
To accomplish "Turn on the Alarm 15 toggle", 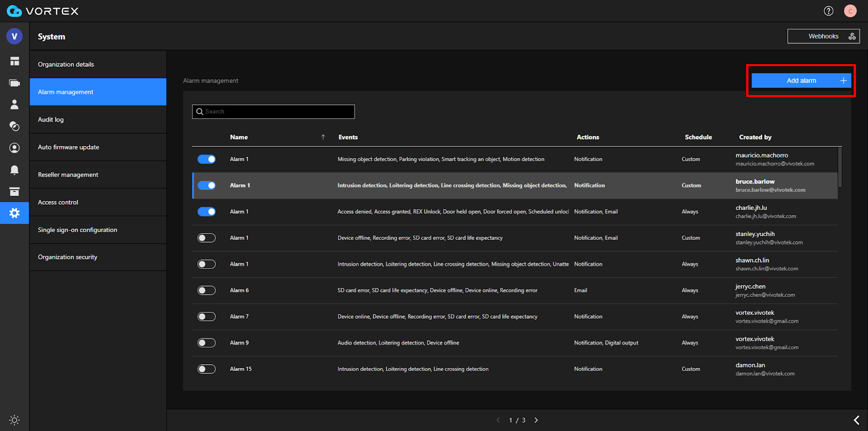I will 206,369.
